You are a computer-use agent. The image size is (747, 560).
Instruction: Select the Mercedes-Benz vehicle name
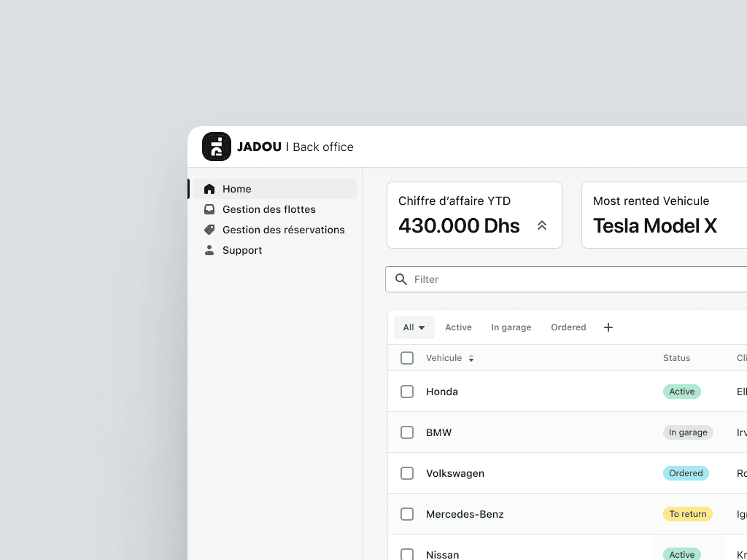pyautogui.click(x=465, y=514)
